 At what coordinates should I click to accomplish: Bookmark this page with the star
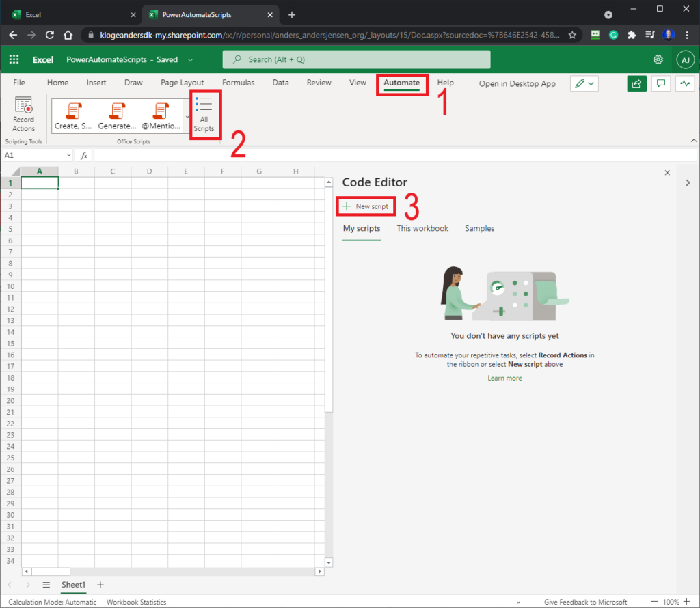[x=572, y=35]
